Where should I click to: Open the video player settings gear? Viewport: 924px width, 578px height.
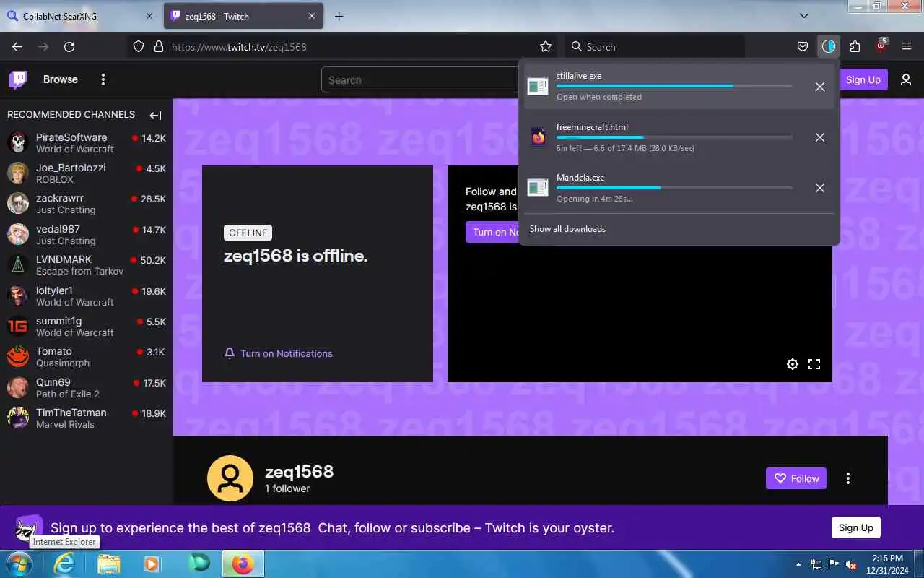793,364
